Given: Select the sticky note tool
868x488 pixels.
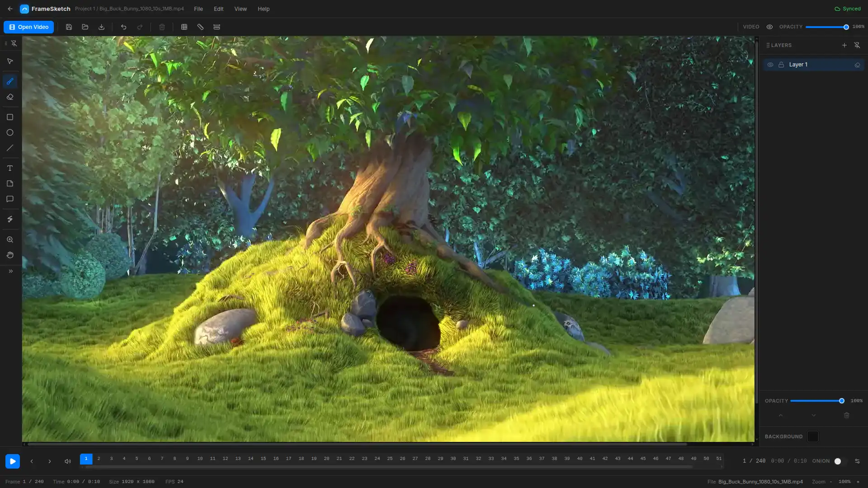Looking at the screenshot, I should pyautogui.click(x=10, y=183).
